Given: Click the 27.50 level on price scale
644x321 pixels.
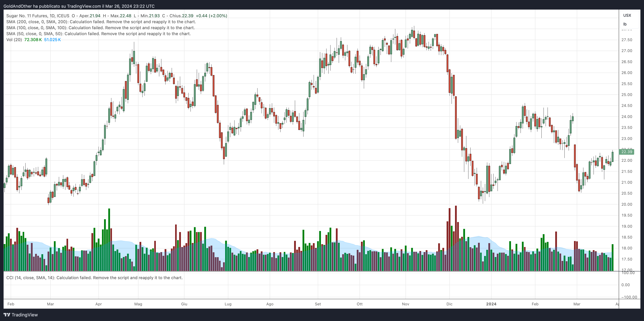Looking at the screenshot, I should [626, 40].
